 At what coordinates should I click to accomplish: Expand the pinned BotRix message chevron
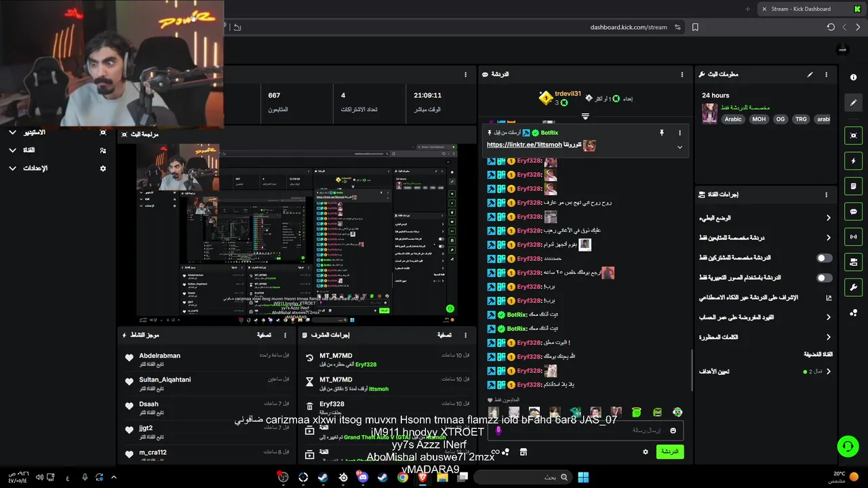(x=679, y=147)
